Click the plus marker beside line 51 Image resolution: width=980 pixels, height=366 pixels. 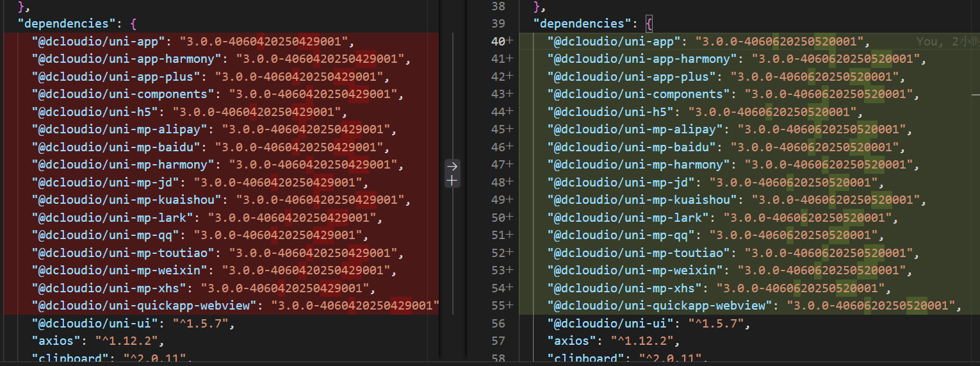pos(510,235)
